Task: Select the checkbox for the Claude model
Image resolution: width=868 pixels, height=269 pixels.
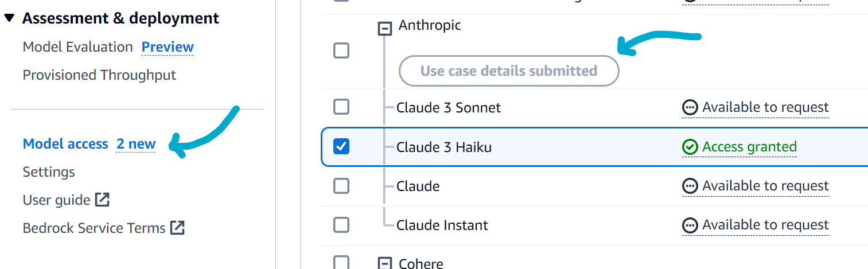Action: pos(341,186)
